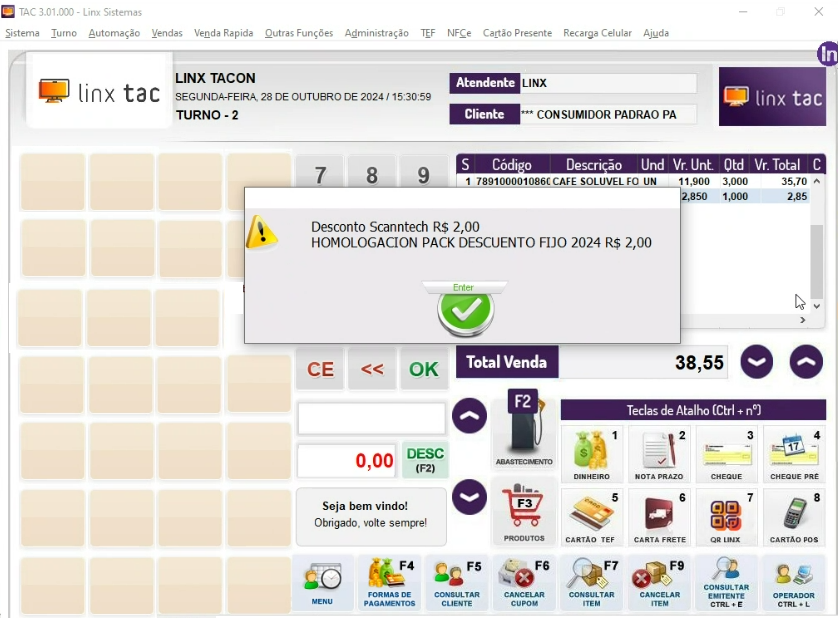Choose Cheque Pré payment shortcut
The height and width of the screenshot is (632, 838).
[x=794, y=454]
